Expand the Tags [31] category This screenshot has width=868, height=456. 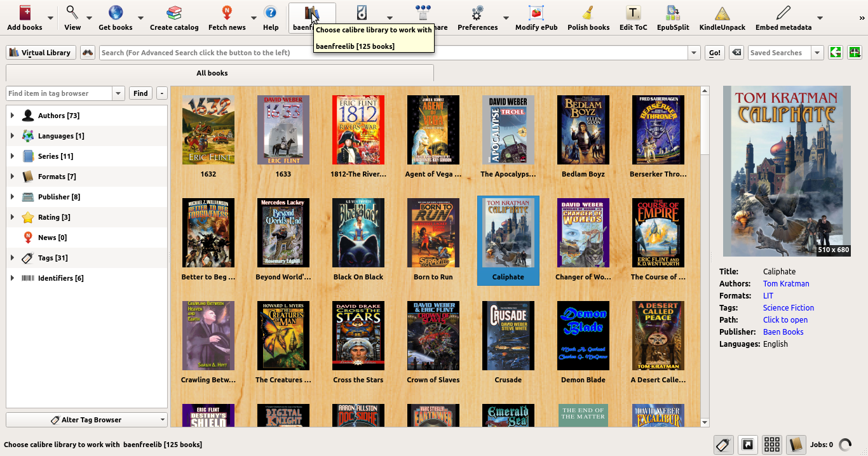(12, 258)
